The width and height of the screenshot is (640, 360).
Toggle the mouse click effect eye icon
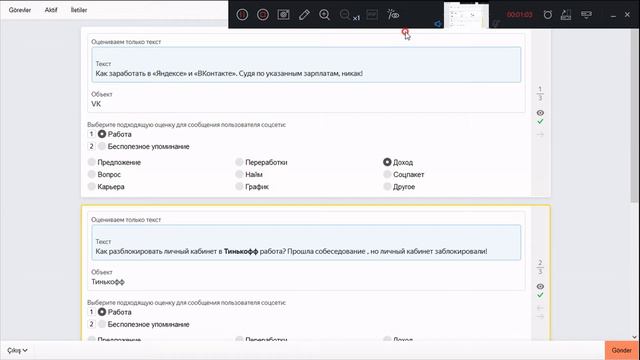pos(393,15)
